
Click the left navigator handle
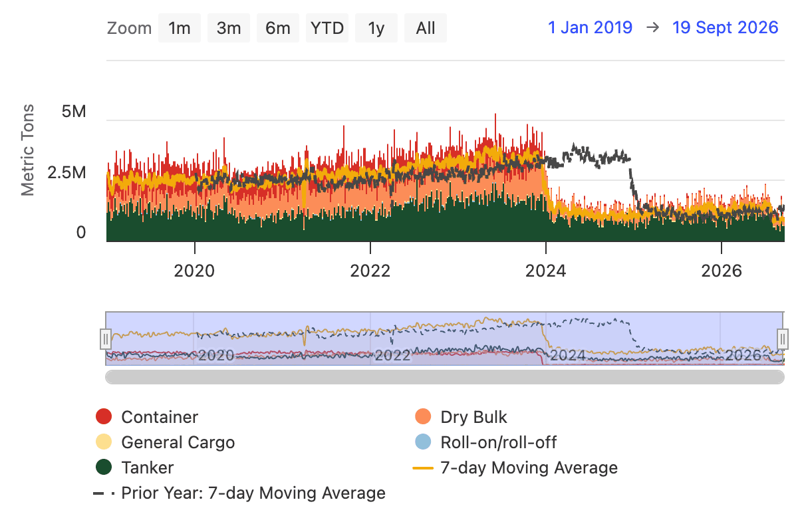point(105,338)
